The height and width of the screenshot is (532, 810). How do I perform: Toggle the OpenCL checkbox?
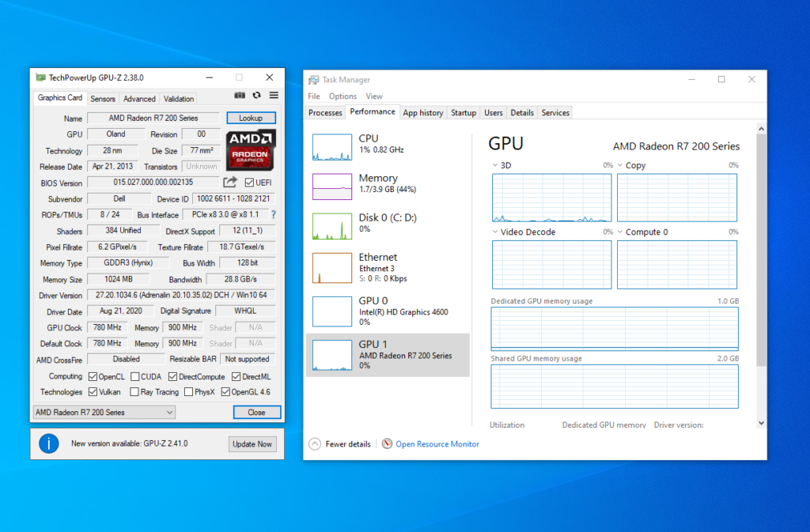[x=93, y=377]
